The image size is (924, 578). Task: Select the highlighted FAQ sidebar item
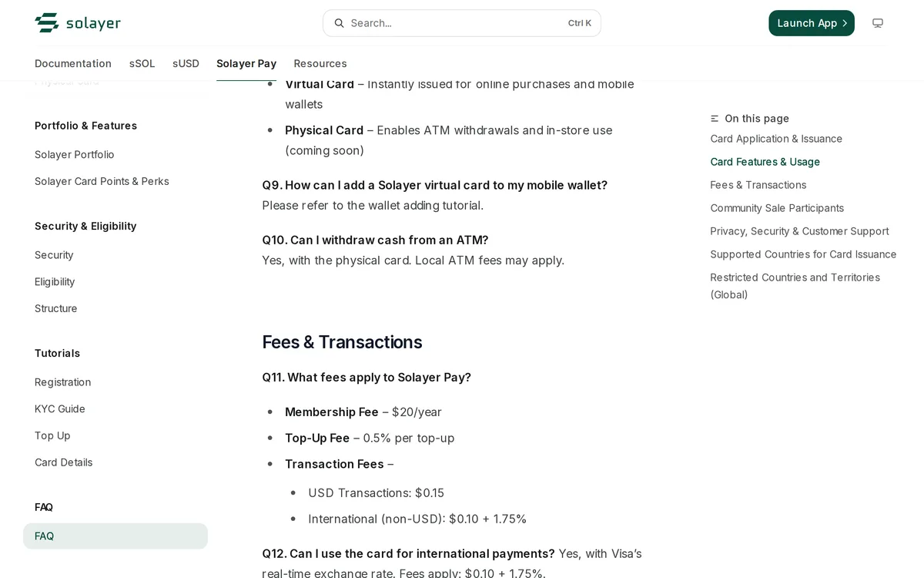[x=115, y=536]
